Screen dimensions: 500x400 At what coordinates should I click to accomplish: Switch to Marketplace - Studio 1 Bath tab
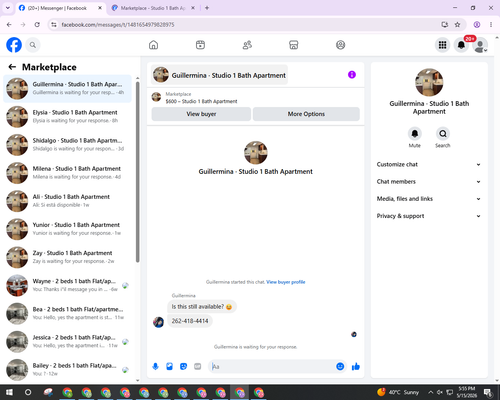153,8
